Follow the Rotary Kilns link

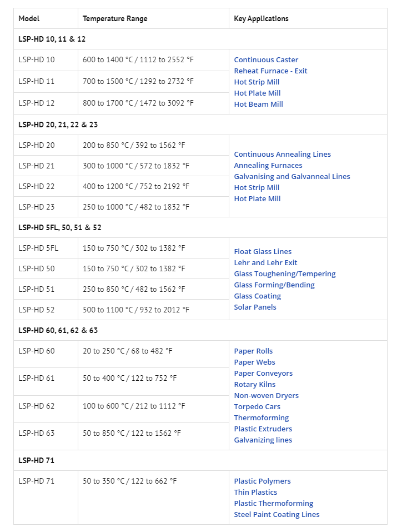[254, 385]
